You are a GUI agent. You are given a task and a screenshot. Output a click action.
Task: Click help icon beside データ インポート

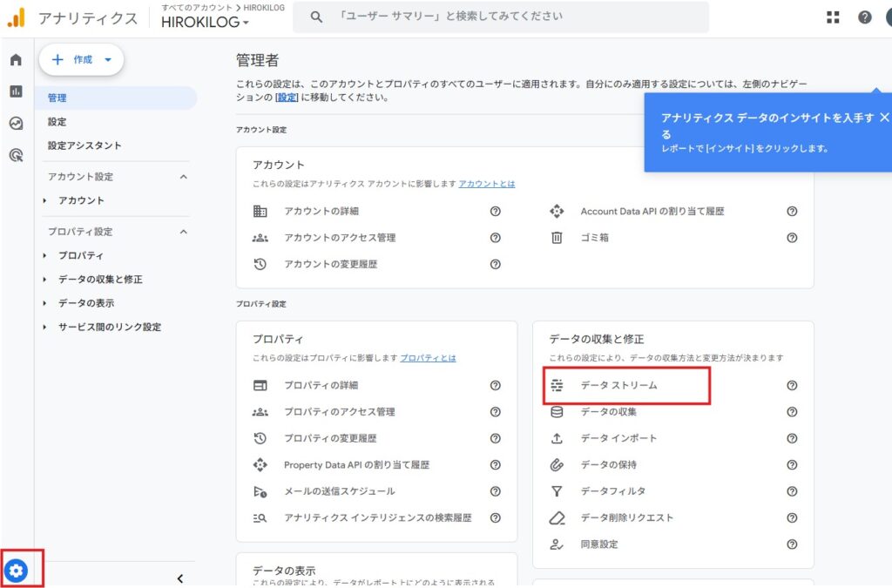point(792,438)
